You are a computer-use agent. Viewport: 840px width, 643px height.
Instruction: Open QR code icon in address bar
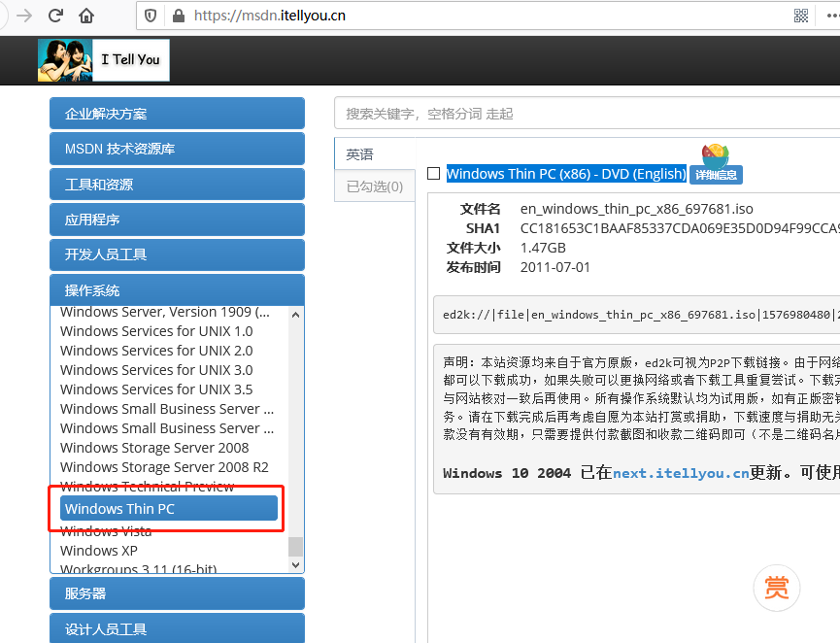coord(801,16)
